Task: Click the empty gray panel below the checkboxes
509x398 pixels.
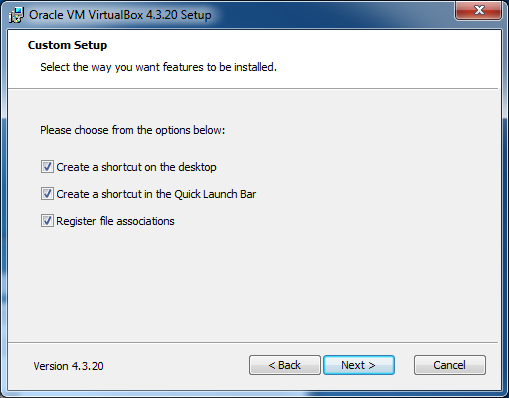Action: click(253, 283)
